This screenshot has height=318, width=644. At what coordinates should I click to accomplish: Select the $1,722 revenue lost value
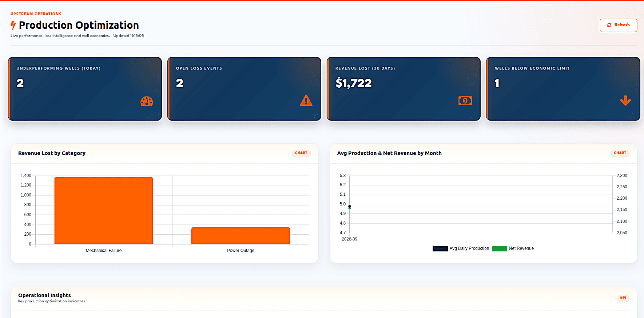pos(353,83)
